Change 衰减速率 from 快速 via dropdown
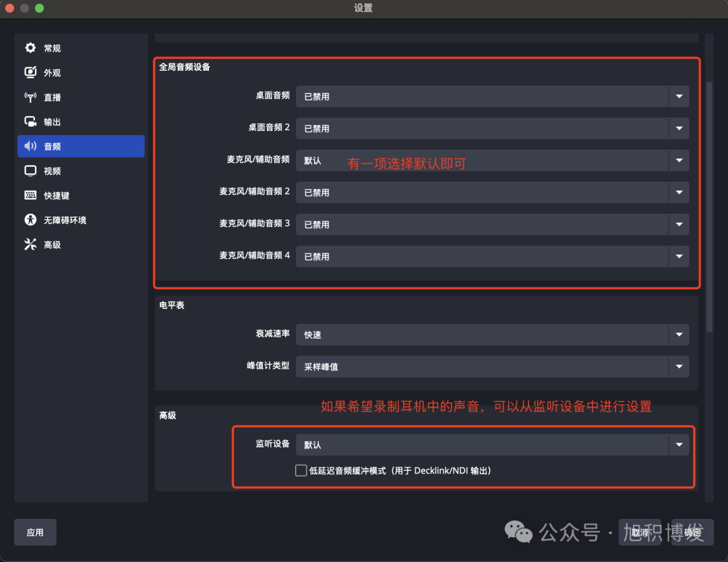 coord(679,335)
